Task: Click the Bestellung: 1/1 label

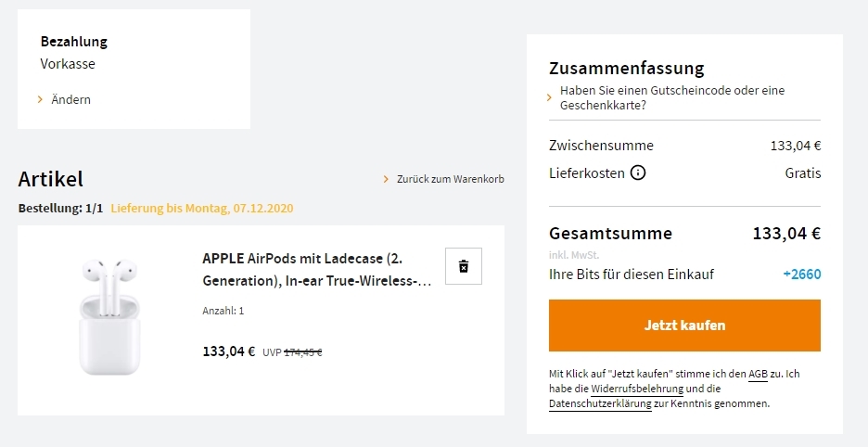Action: [60, 209]
